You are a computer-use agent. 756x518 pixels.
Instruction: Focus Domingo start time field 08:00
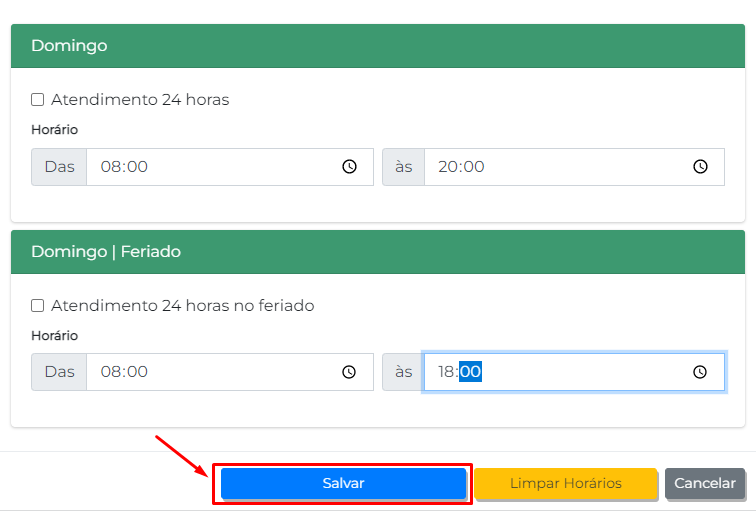coord(200,167)
